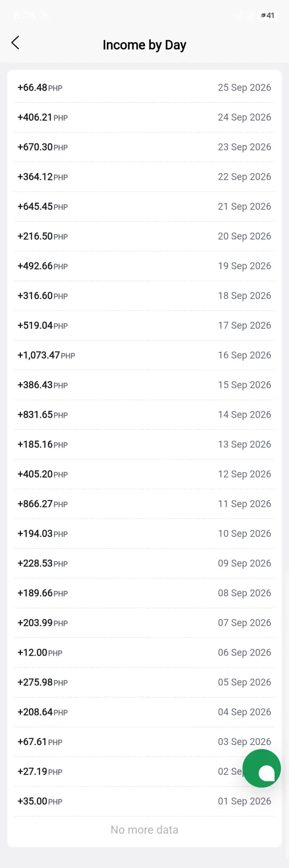
Task: Select the 12 Sep 2026 entry
Action: (144, 474)
